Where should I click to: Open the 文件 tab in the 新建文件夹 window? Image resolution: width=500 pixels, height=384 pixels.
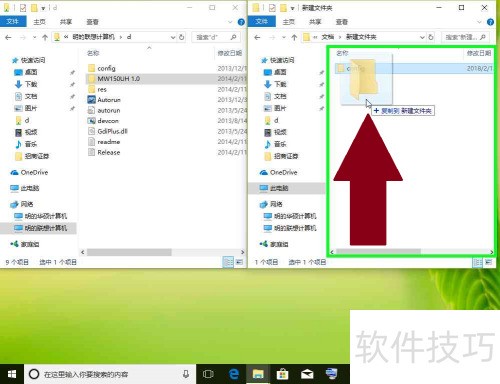point(262,22)
